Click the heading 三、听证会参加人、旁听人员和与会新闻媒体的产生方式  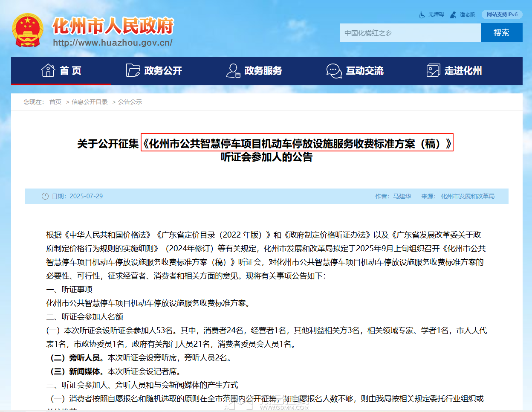(x=142, y=385)
